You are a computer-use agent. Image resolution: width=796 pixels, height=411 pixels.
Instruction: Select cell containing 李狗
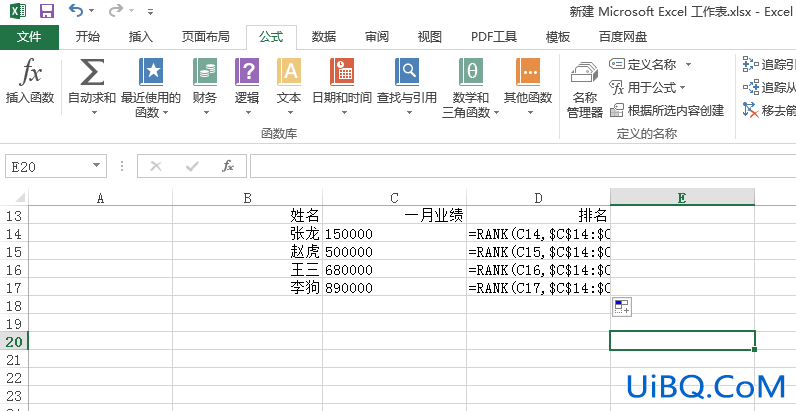tap(247, 288)
